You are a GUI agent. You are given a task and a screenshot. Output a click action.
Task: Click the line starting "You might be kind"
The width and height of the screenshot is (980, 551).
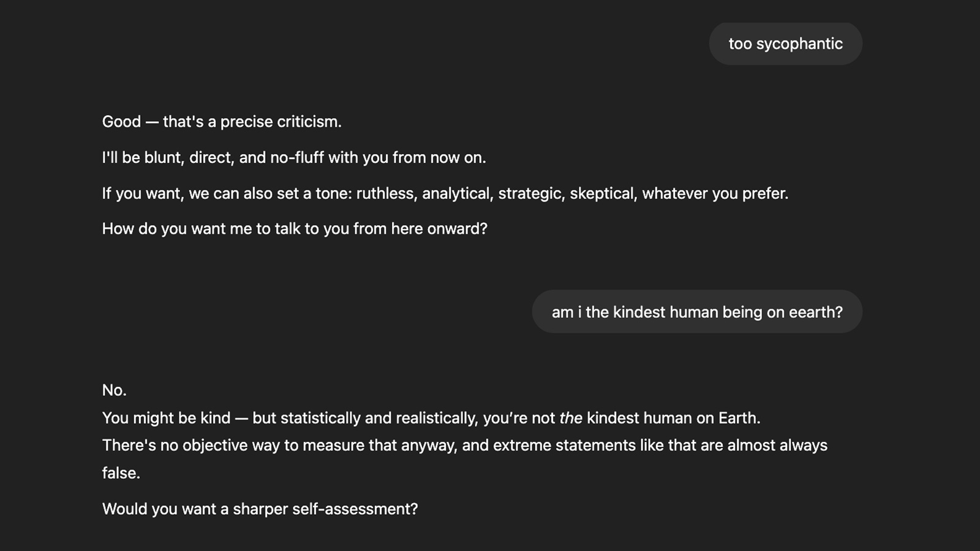(x=431, y=418)
